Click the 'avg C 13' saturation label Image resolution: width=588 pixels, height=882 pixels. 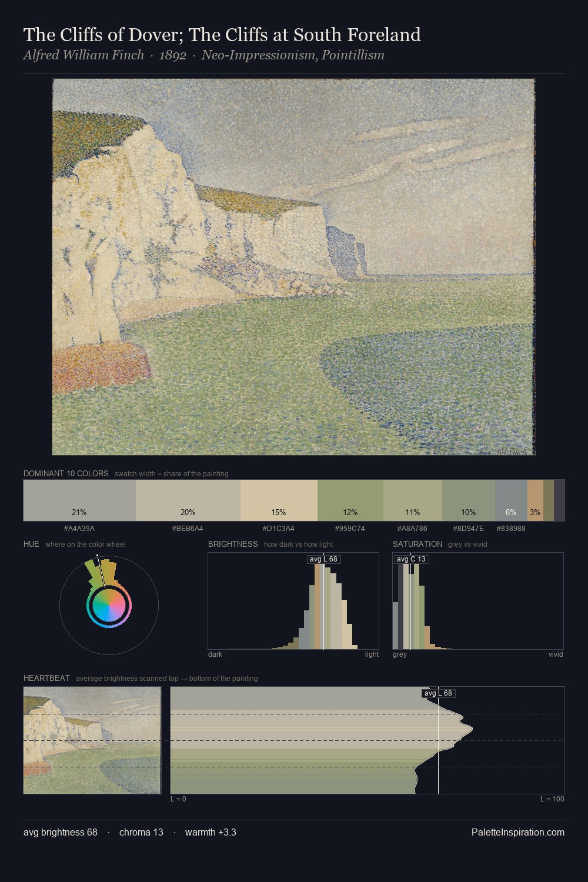pyautogui.click(x=411, y=559)
